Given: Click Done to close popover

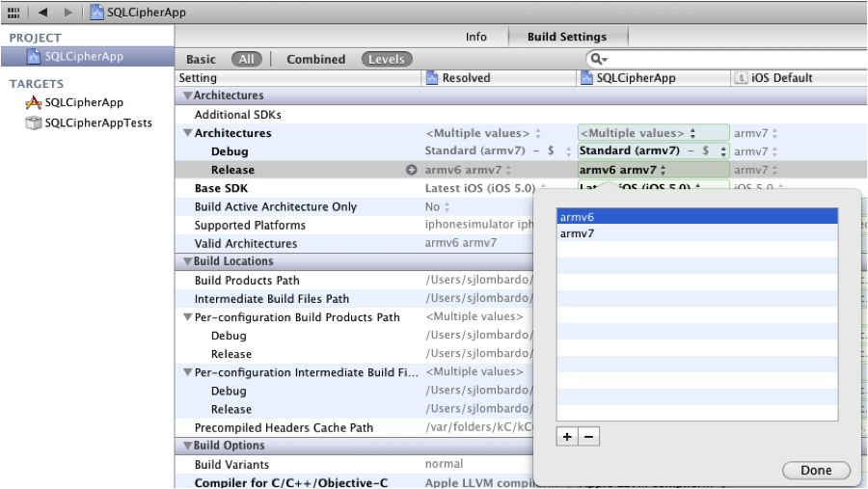Looking at the screenshot, I should [816, 470].
